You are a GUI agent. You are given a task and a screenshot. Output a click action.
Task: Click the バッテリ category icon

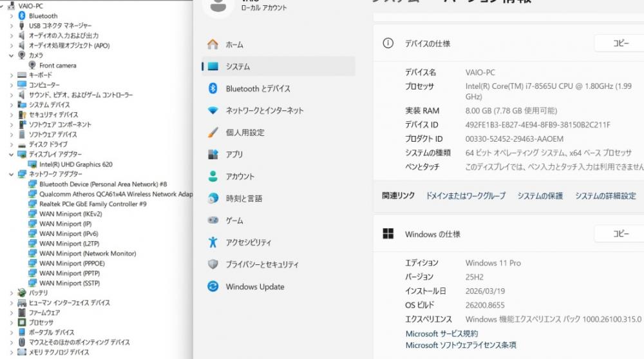tap(22, 293)
